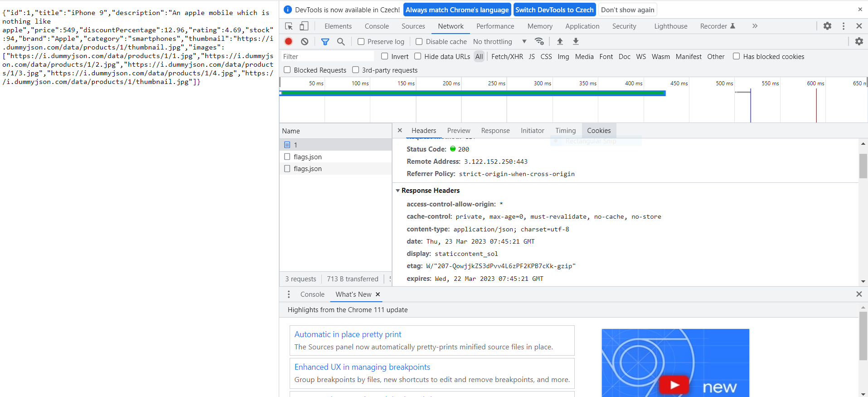The width and height of the screenshot is (868, 397).
Task: Open the drawer Console tab
Action: (x=312, y=294)
